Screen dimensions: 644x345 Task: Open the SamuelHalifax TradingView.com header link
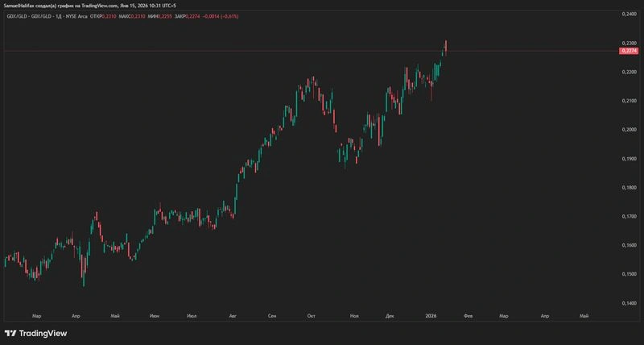pos(89,6)
